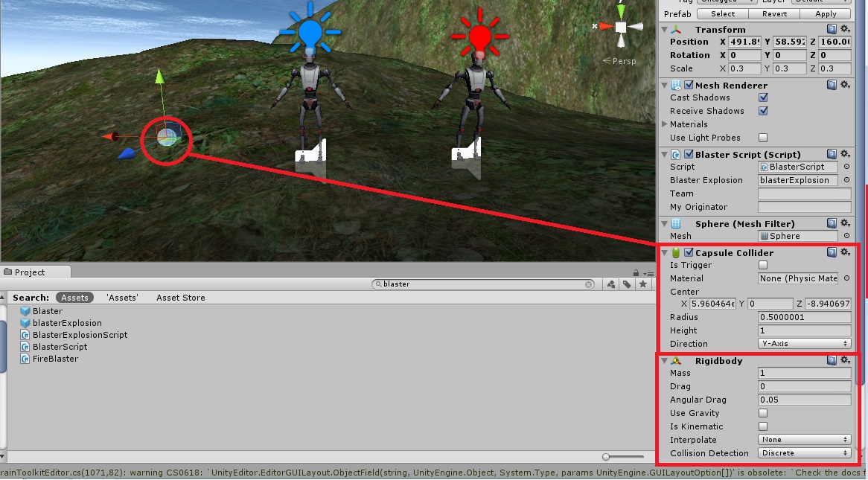868x480 pixels.
Task: Open object picker for Script field
Action: pos(846,167)
